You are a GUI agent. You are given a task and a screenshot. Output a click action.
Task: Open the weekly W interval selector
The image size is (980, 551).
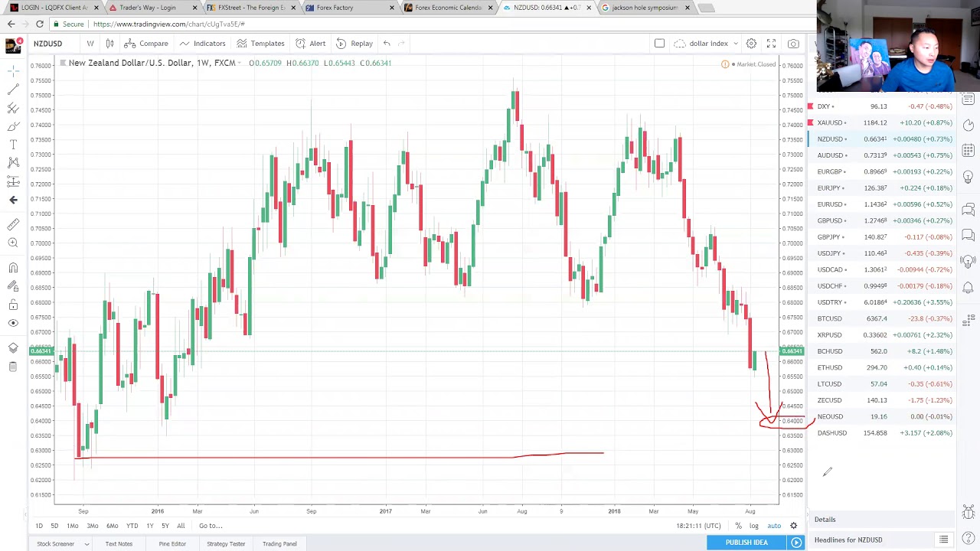[90, 44]
